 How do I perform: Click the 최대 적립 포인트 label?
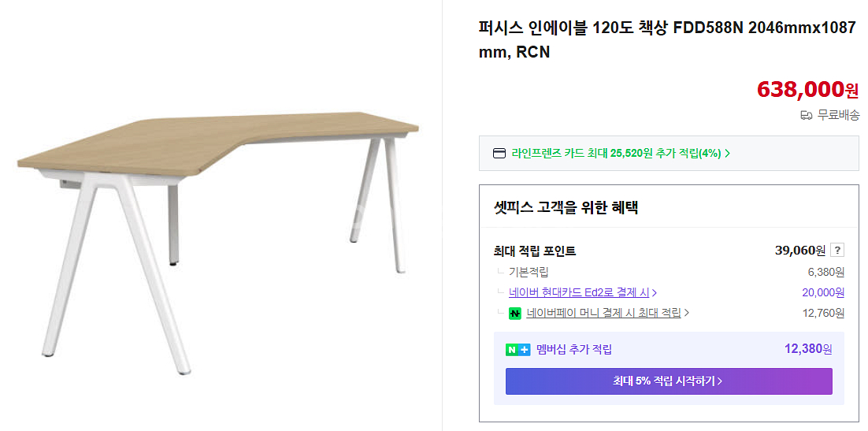click(535, 251)
